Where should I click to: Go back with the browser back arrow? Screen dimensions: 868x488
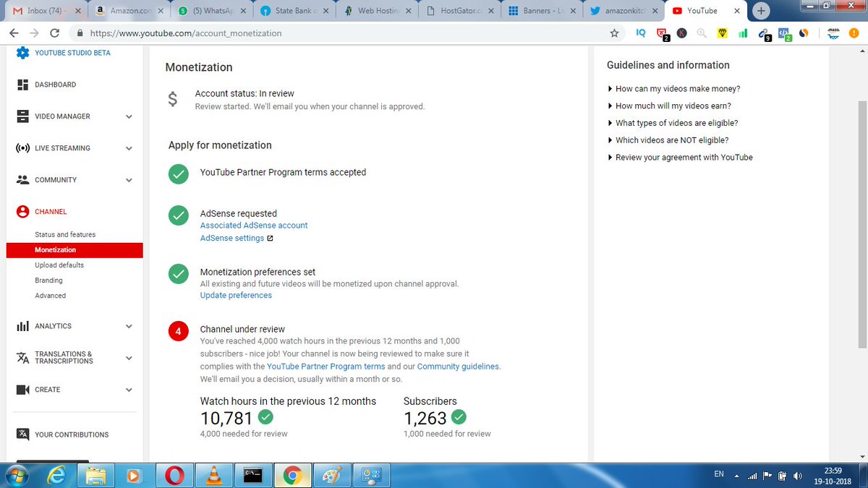[x=14, y=33]
